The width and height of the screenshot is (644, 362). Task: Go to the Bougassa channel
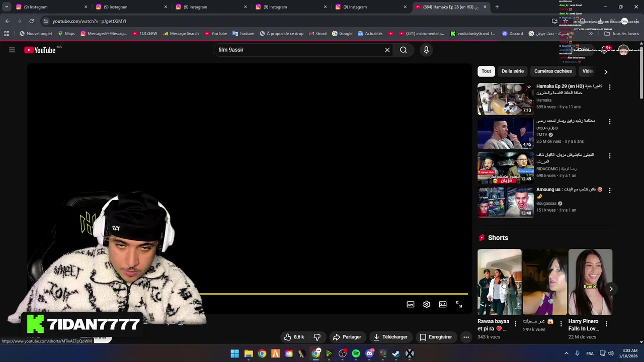coord(546,204)
